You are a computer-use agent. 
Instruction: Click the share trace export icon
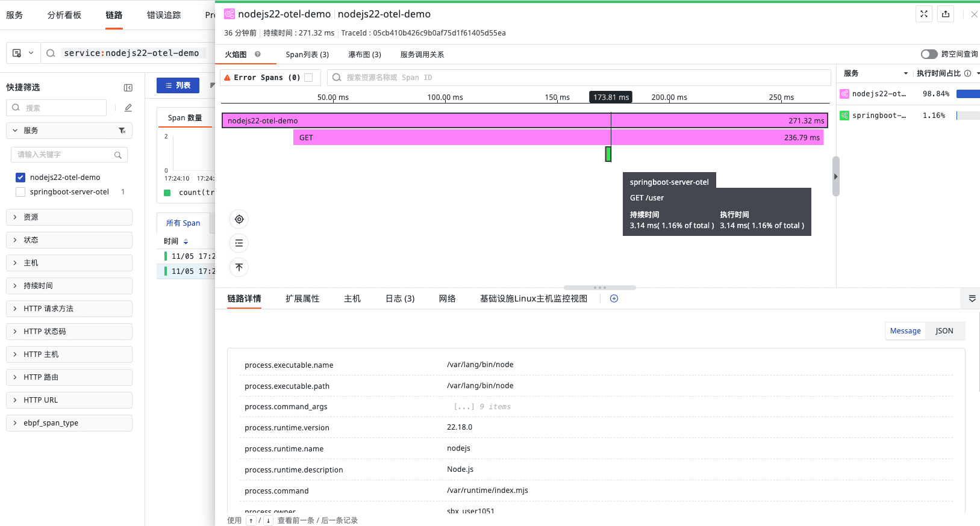click(x=946, y=14)
